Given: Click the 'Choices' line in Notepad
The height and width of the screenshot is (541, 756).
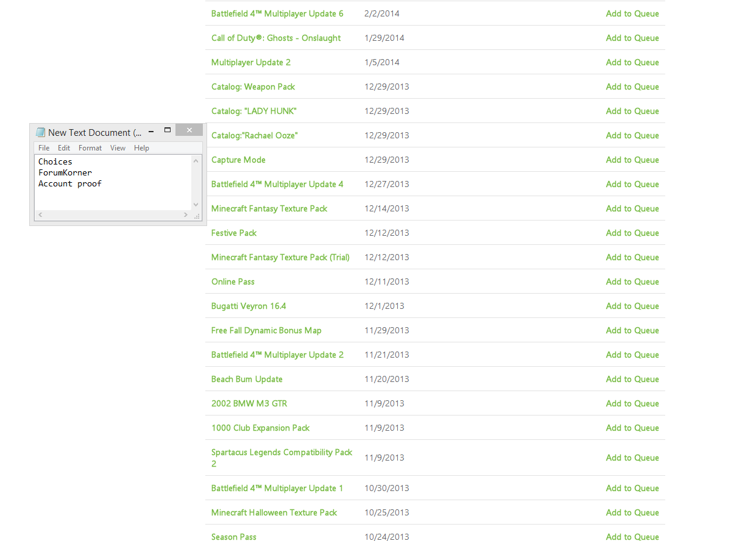Looking at the screenshot, I should [x=55, y=161].
